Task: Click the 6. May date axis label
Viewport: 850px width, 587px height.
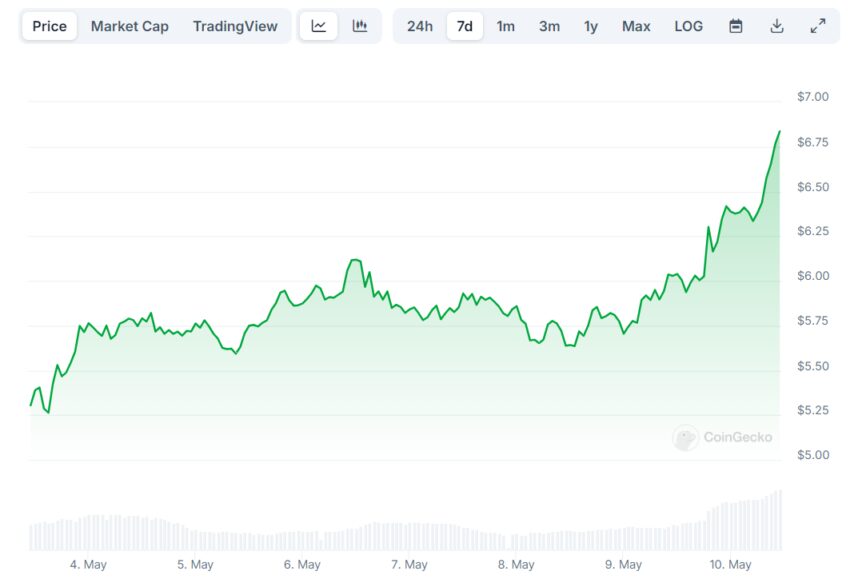Action: click(301, 565)
